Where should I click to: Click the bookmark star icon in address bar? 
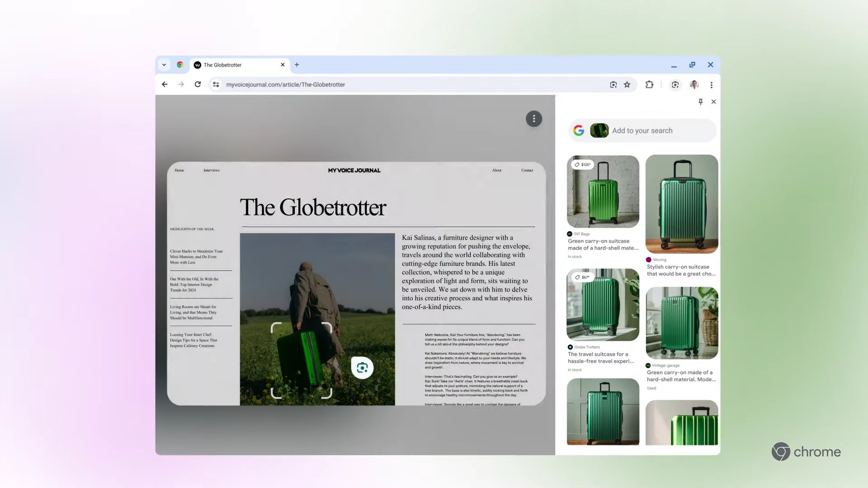627,84
